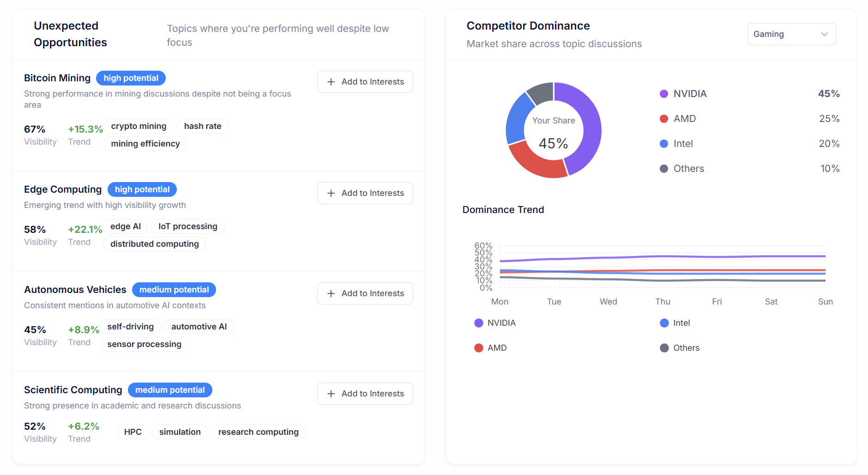Toggle NVIDIA series in Dominance Trend legend
868x475 pixels.
[495, 323]
